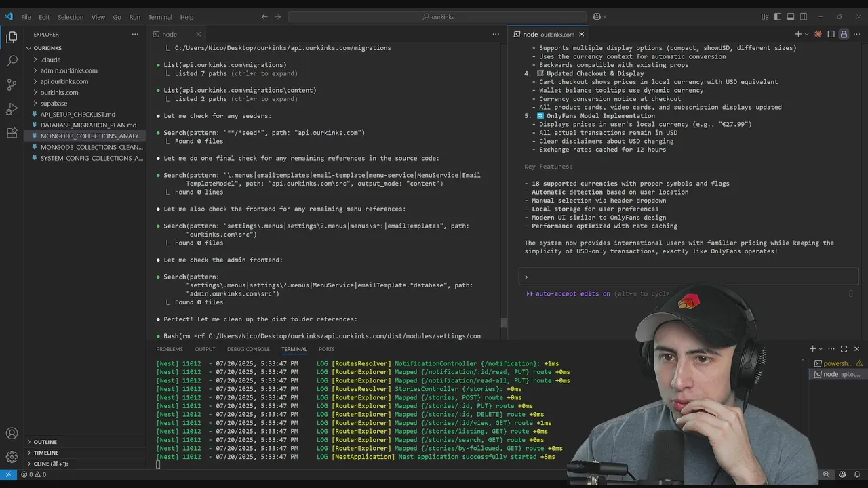Expand the TIMELINE section
The width and height of the screenshot is (868, 488).
85,453
